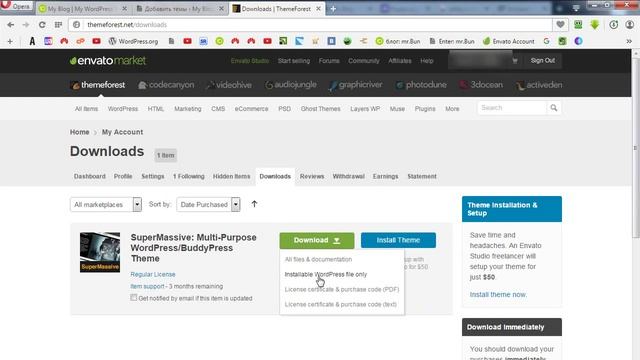
Task: Click the browser forward arrow
Action: pyautogui.click(x=26, y=25)
